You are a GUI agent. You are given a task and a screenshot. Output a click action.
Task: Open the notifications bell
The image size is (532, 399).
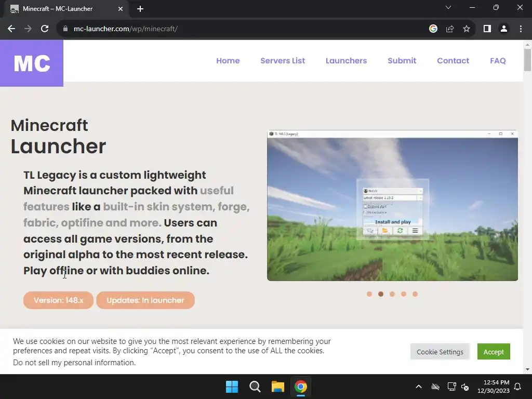[x=518, y=387]
